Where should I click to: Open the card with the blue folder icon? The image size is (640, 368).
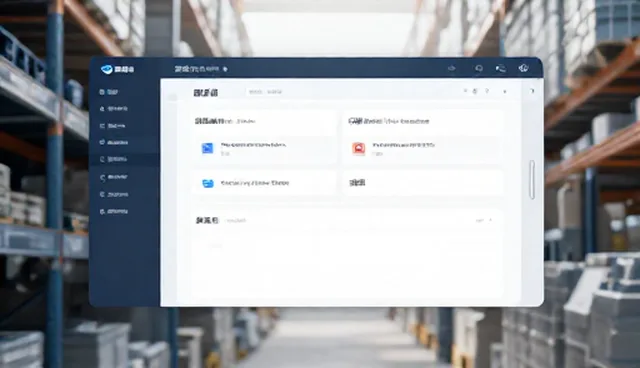point(263,183)
